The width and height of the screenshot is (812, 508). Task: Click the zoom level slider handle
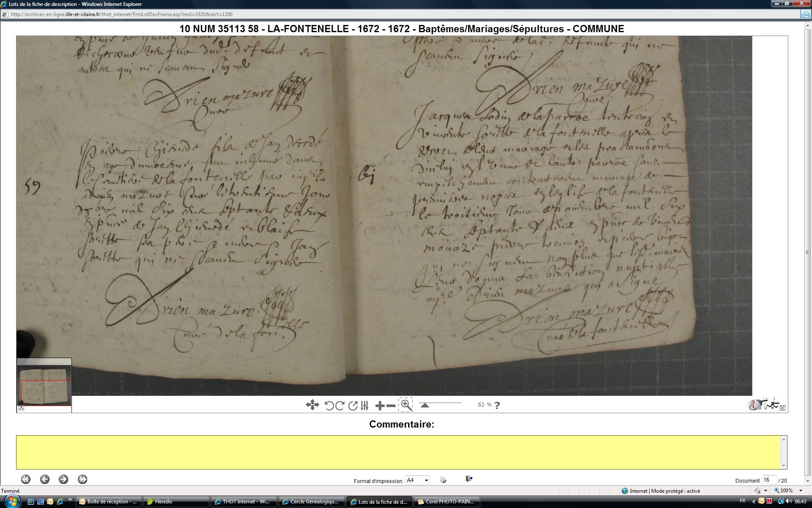click(x=425, y=405)
